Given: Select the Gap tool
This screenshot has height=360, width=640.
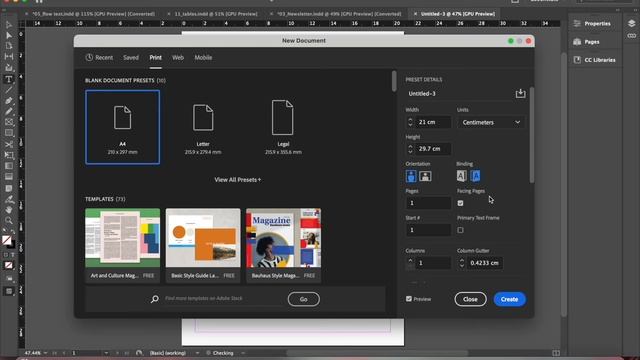Looking at the screenshot, I should [9, 57].
